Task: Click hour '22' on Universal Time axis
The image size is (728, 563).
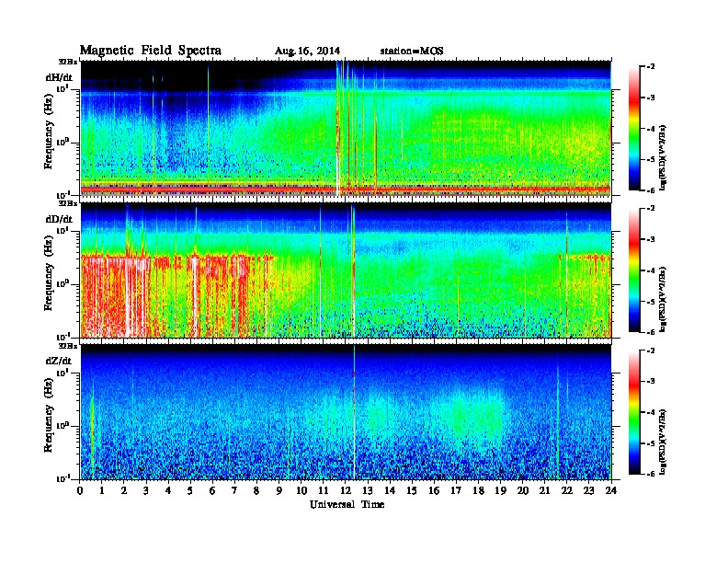Action: (x=567, y=490)
